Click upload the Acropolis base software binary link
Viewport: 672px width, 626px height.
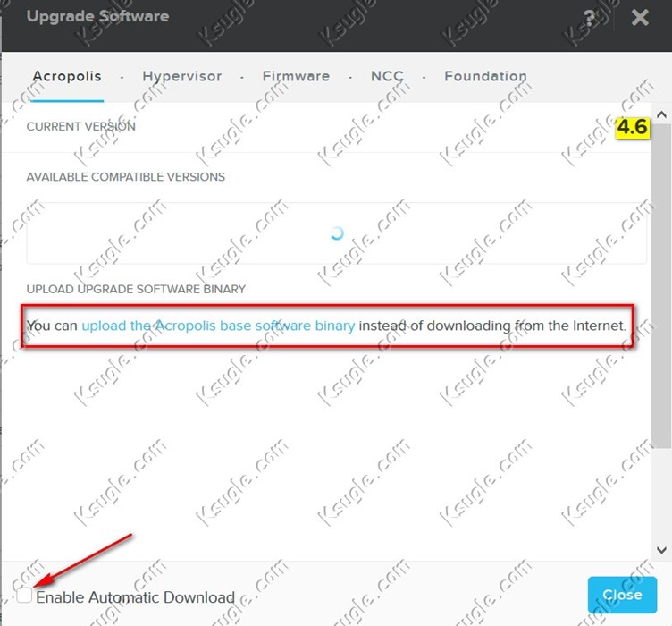click(x=218, y=326)
